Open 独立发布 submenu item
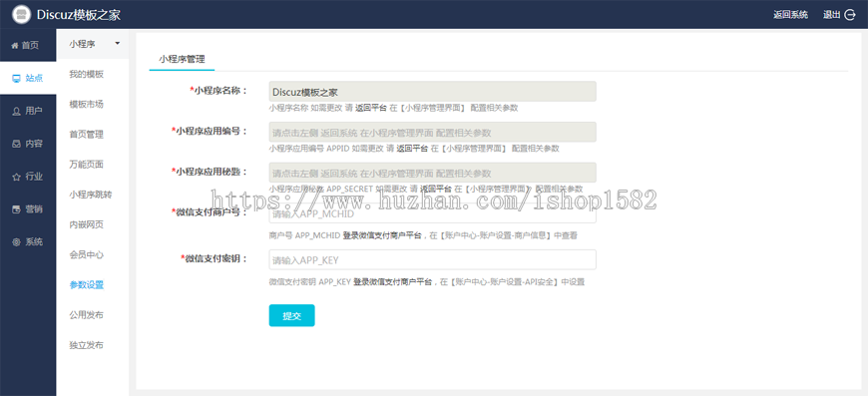Screen dimensions: 868x396 pyautogui.click(x=87, y=345)
